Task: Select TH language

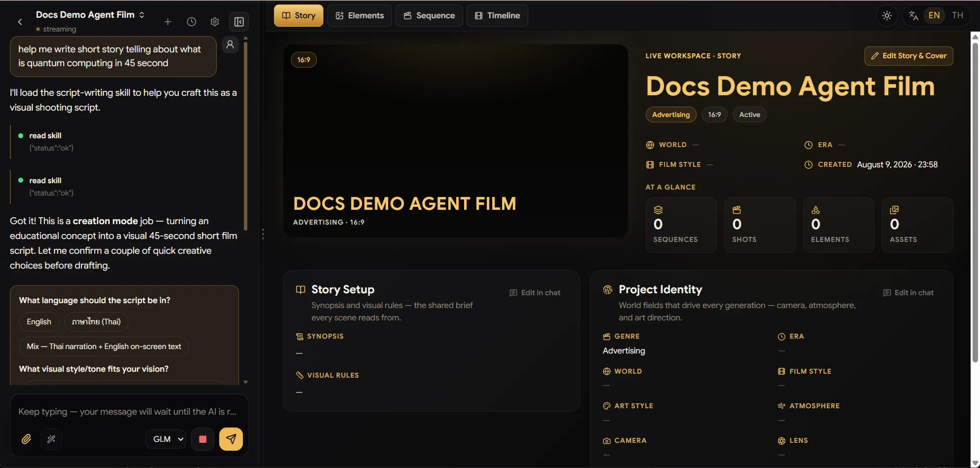Action: (x=958, y=15)
